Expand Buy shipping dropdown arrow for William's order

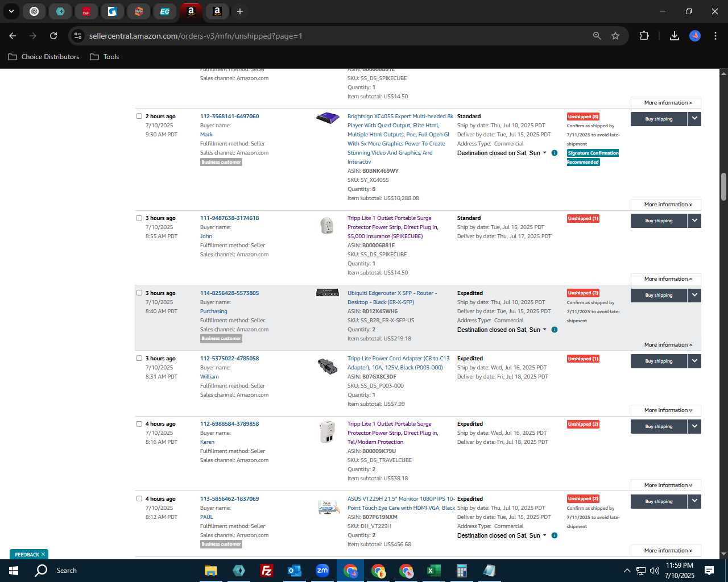point(694,361)
